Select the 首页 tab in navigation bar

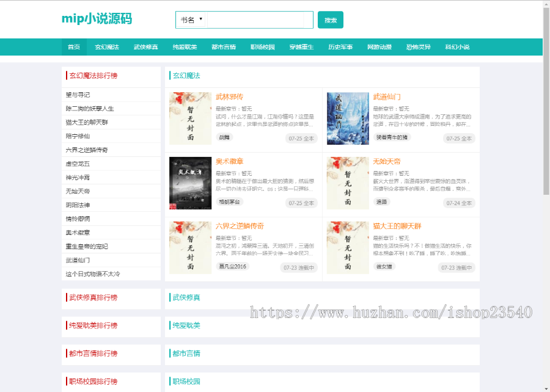(x=74, y=47)
